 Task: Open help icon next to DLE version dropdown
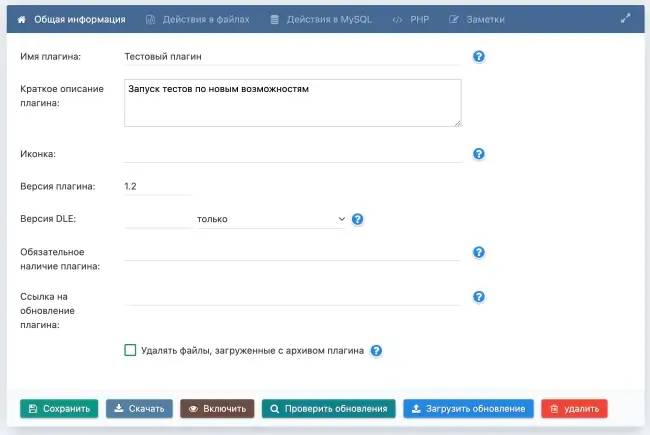click(357, 219)
